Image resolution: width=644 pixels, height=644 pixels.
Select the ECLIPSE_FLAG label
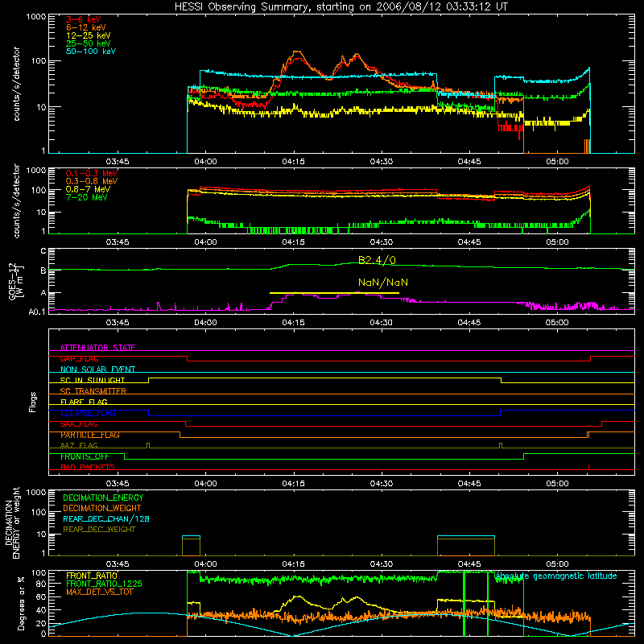point(88,413)
